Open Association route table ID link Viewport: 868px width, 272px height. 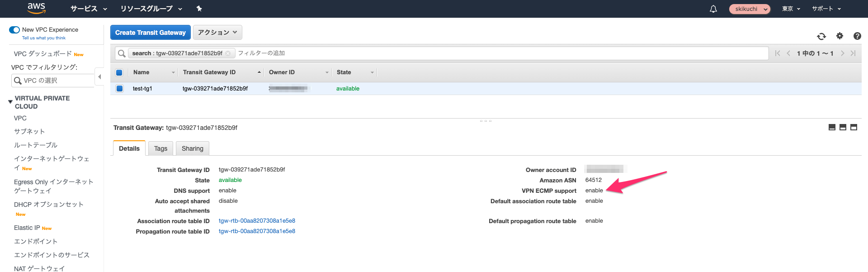(x=257, y=221)
